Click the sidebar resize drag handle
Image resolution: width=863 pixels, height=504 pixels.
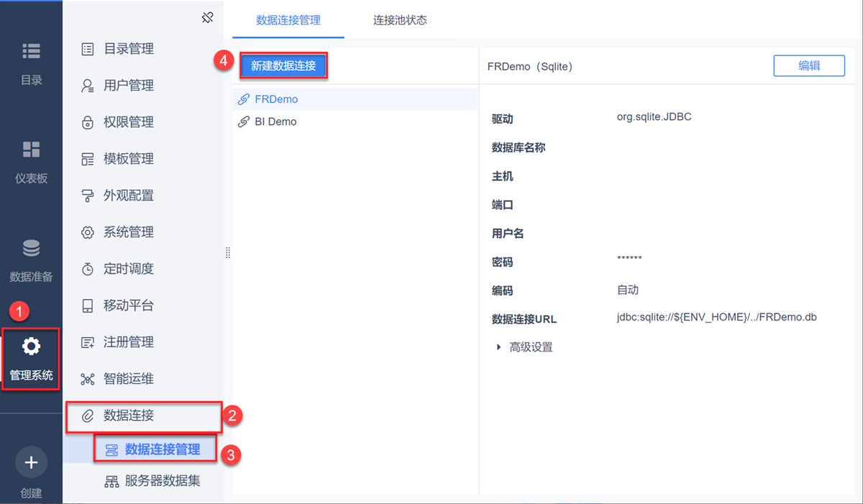[x=228, y=252]
